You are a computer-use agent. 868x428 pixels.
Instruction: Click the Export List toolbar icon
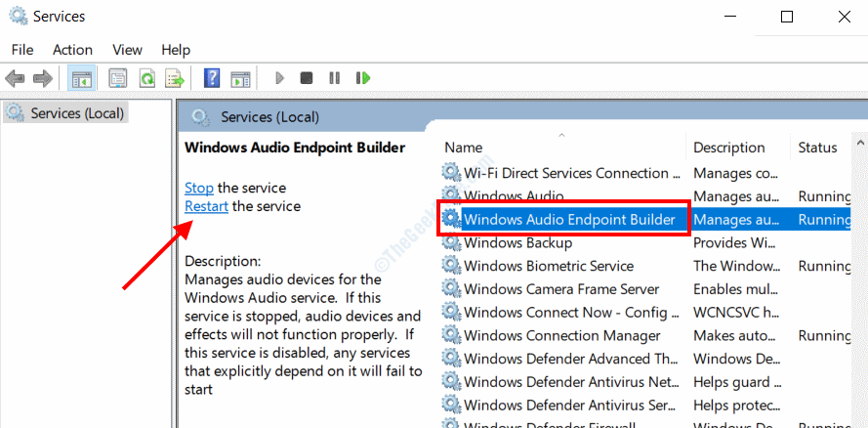pos(176,78)
